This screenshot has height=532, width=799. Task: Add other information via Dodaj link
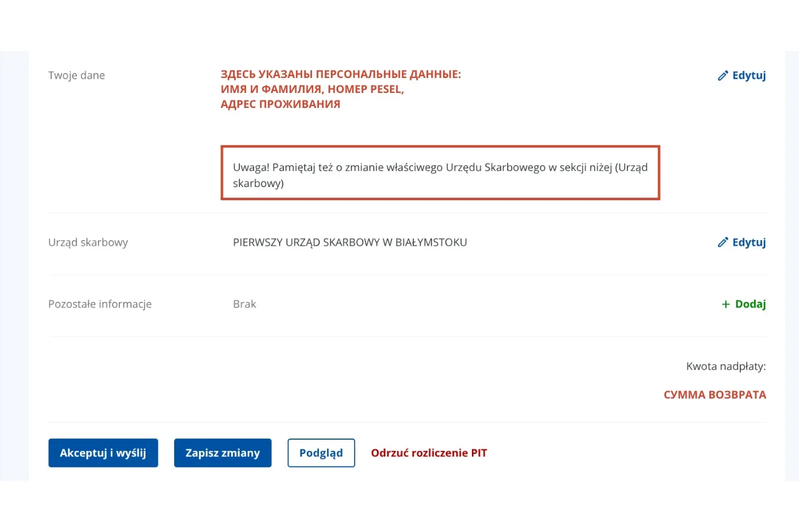750,304
